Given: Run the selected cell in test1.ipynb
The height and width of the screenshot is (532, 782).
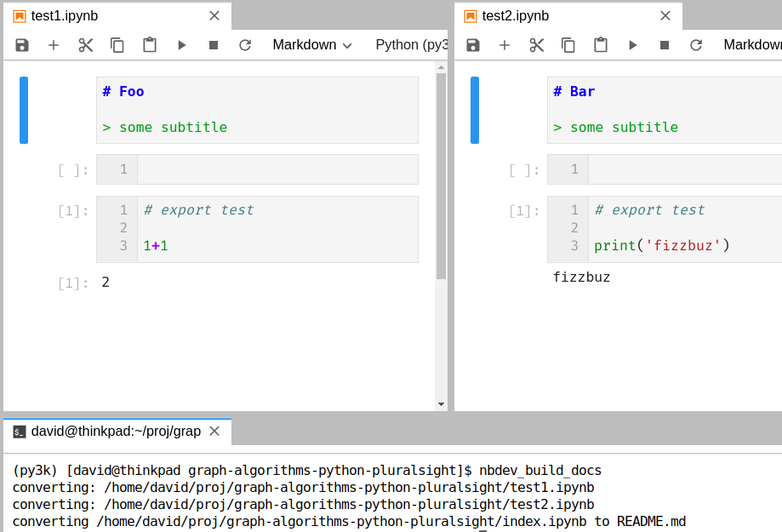Looking at the screenshot, I should (x=181, y=45).
